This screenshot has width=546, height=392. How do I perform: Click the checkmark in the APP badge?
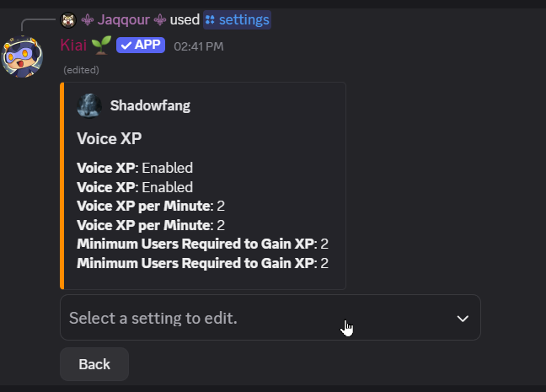coord(125,45)
